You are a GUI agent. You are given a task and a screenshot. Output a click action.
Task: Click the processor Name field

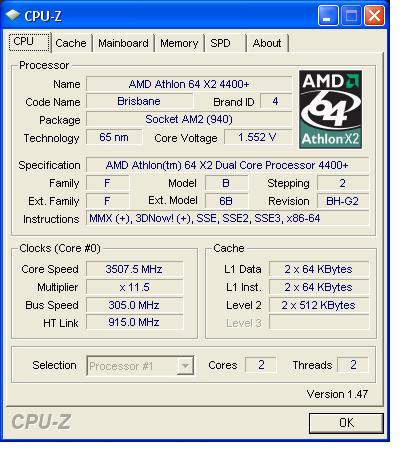189,84
